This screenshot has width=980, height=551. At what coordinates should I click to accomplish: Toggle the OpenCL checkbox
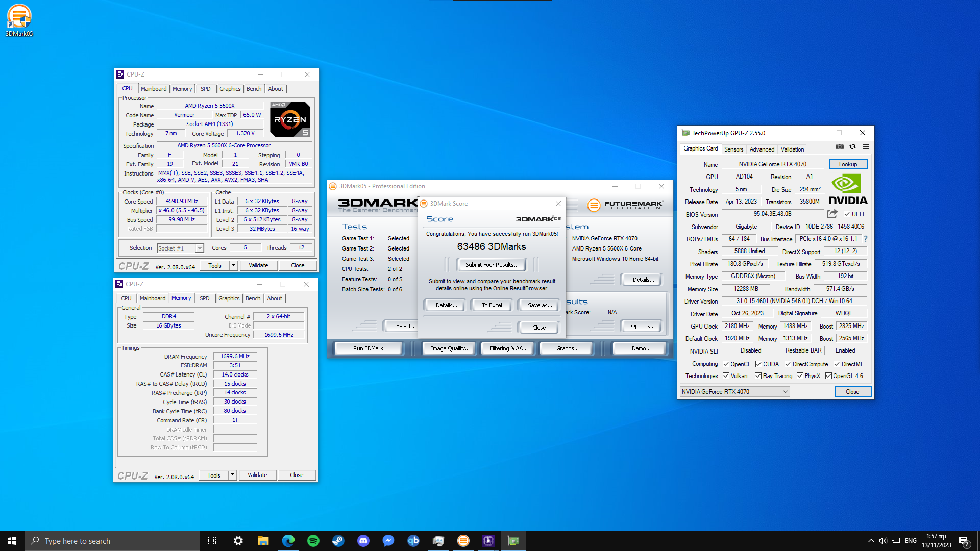click(726, 364)
